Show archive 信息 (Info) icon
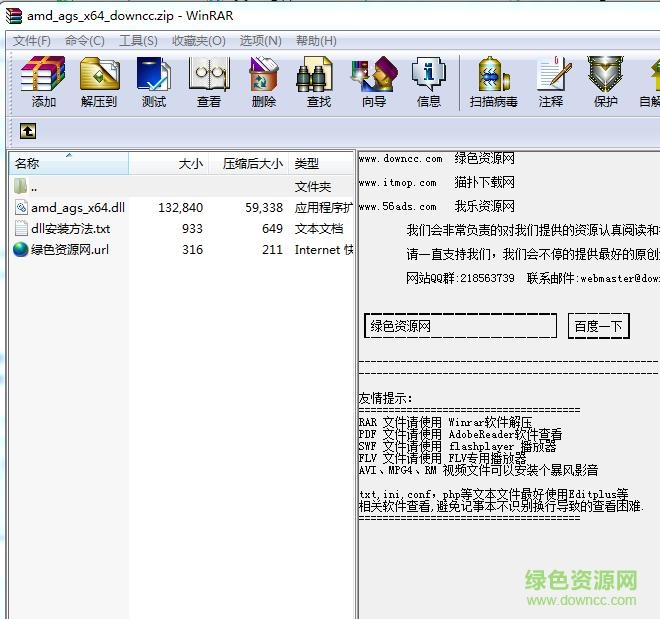Image resolution: width=660 pixels, height=619 pixels. [429, 80]
